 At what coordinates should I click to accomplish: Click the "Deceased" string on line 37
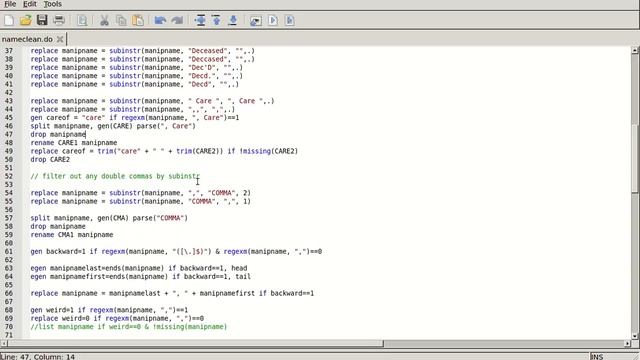pyautogui.click(x=207, y=51)
